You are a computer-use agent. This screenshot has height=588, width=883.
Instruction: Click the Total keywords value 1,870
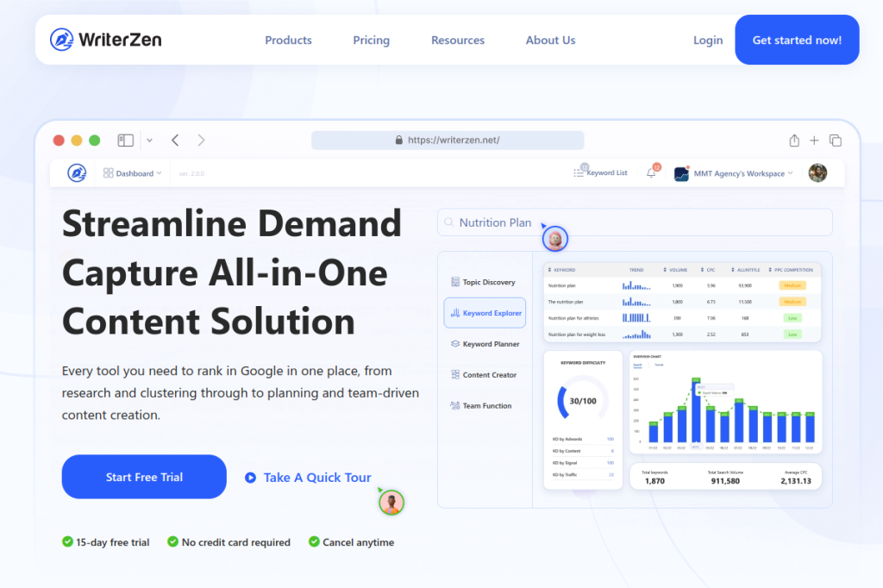pyautogui.click(x=654, y=481)
